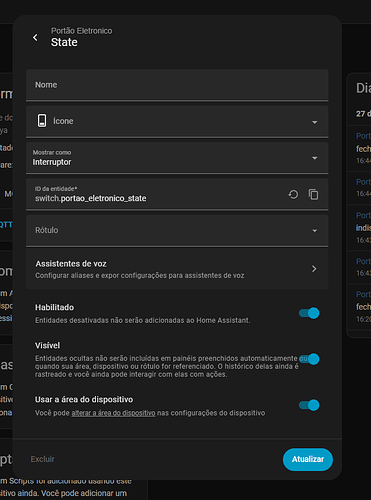The height and width of the screenshot is (500, 371).
Task: Open Assistentes de voz chevron arrow
Action: (314, 269)
